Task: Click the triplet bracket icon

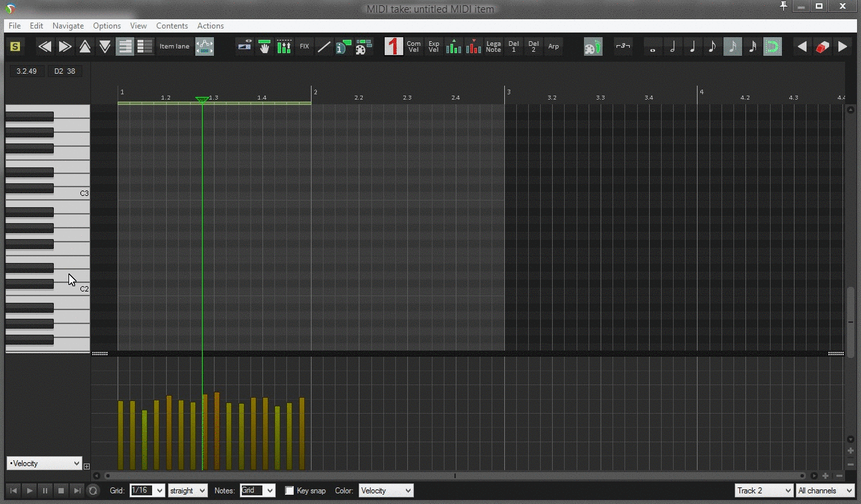Action: pyautogui.click(x=622, y=46)
